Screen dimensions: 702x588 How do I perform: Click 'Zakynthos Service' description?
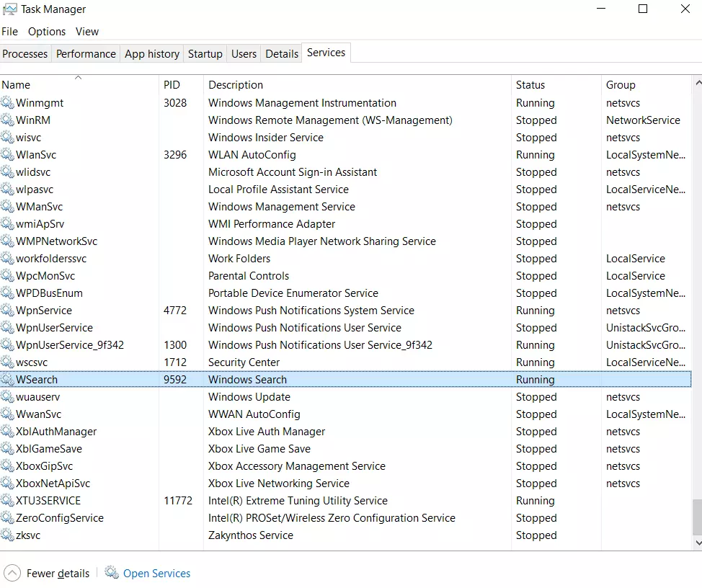coord(251,535)
